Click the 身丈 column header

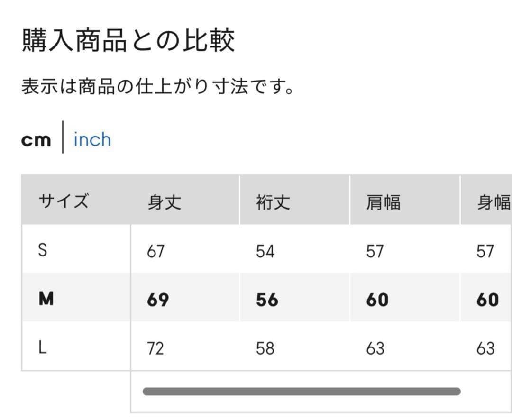[164, 203]
